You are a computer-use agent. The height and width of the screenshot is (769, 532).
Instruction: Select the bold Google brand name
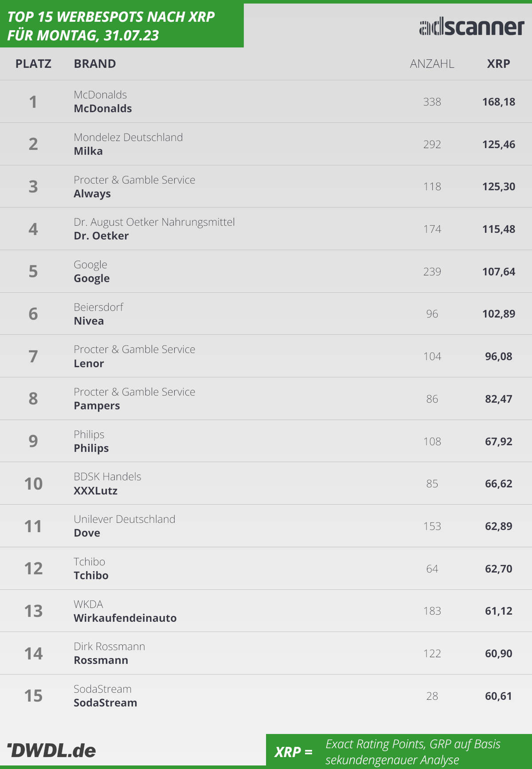click(x=92, y=279)
